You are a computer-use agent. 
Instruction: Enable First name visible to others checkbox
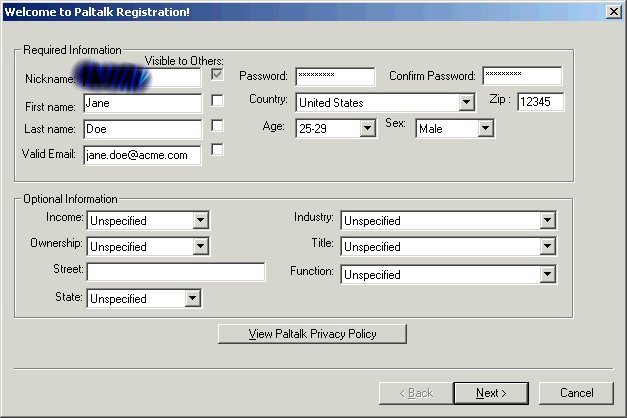(x=217, y=100)
